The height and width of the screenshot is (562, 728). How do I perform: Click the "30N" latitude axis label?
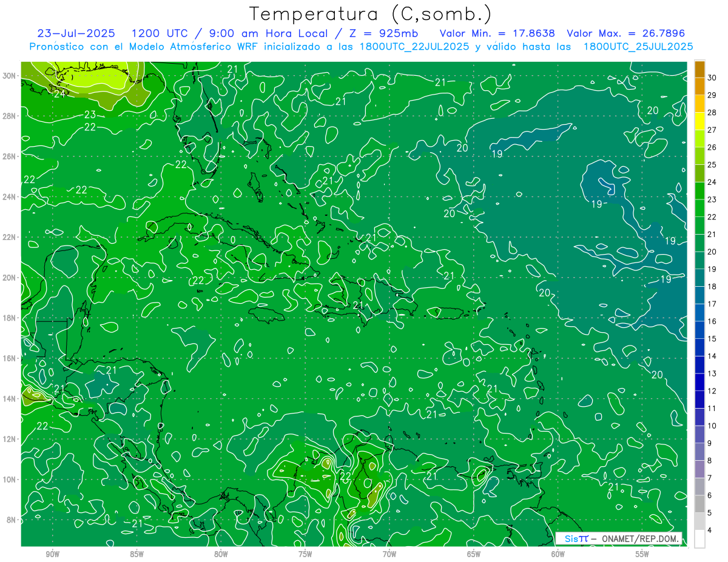(x=10, y=76)
